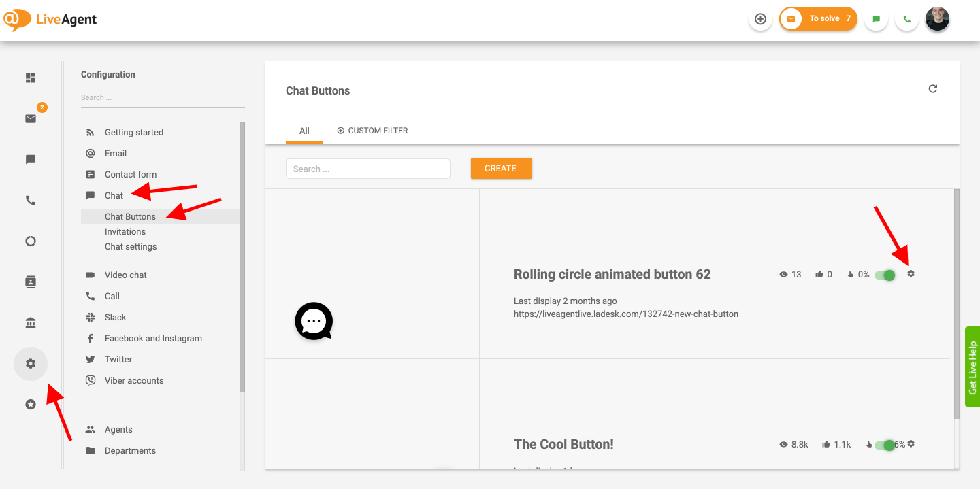Add a CUSTOM FILTER tab

point(372,131)
